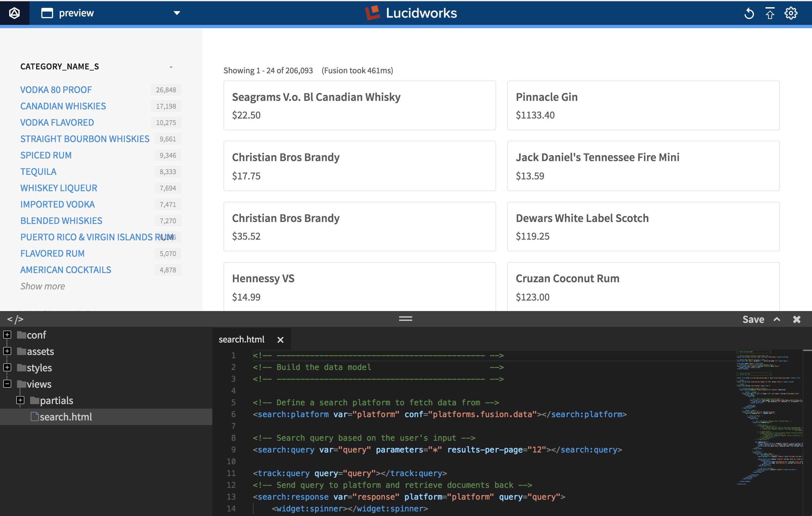Click the 26,848 count badge
Viewport: 812px width, 516px height.
tap(166, 90)
